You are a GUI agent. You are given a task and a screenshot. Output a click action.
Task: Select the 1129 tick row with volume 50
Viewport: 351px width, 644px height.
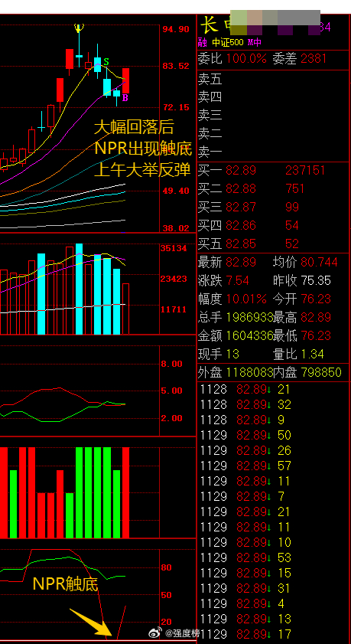pyautogui.click(x=274, y=435)
